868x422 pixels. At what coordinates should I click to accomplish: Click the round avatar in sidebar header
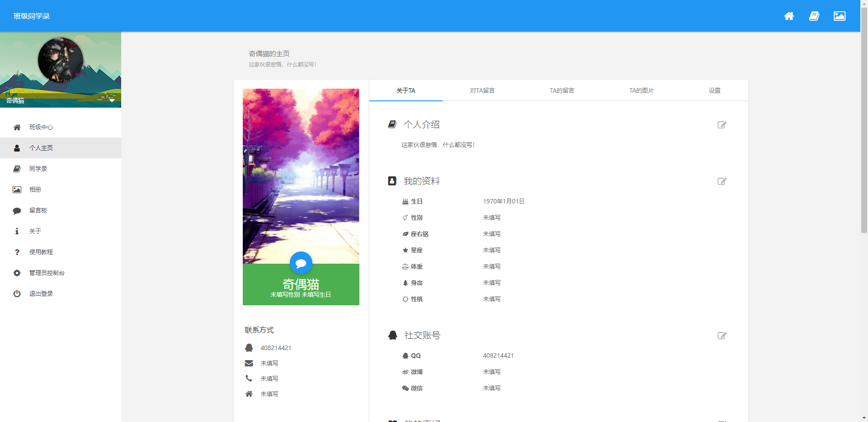pyautogui.click(x=61, y=60)
